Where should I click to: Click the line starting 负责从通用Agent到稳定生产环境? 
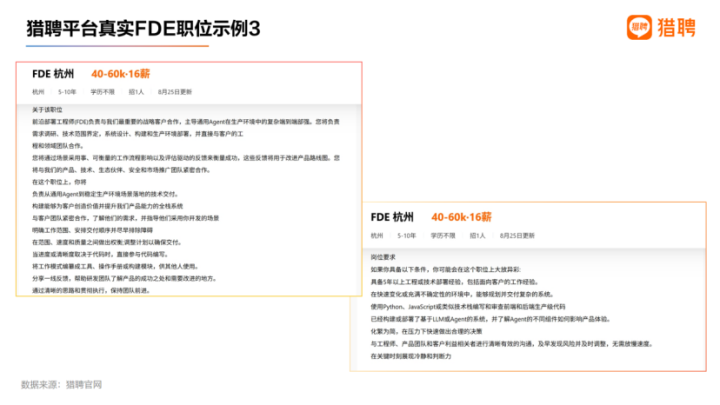click(106, 194)
